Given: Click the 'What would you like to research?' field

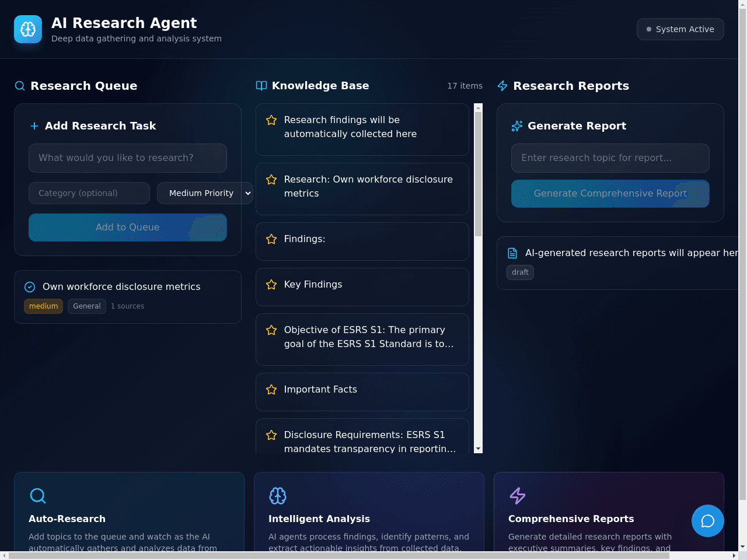Looking at the screenshot, I should pyautogui.click(x=128, y=158).
